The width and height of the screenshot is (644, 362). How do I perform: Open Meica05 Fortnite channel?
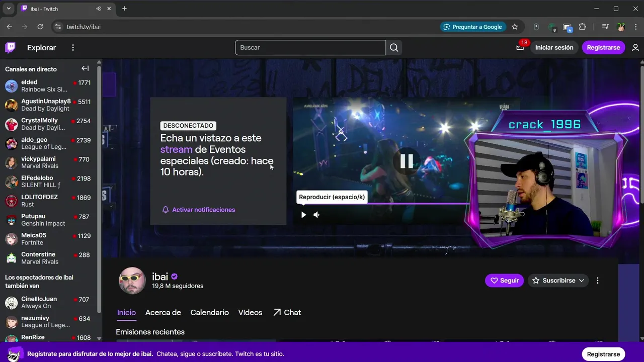pos(49,239)
